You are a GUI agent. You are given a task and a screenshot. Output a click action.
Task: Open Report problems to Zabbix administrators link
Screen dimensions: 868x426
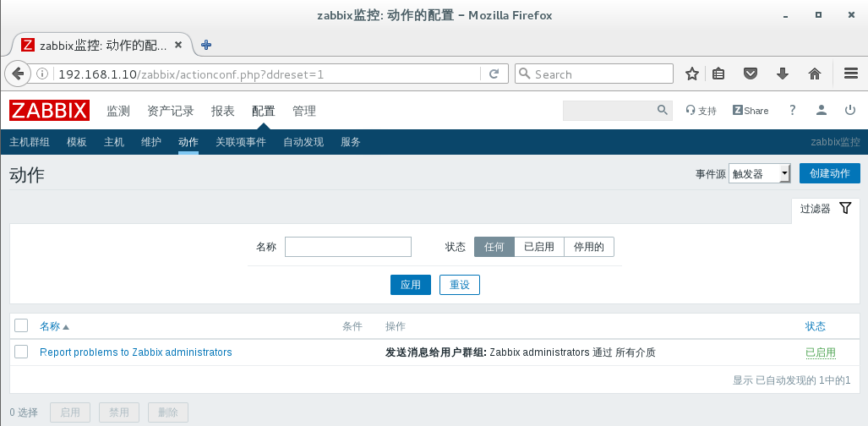[135, 352]
